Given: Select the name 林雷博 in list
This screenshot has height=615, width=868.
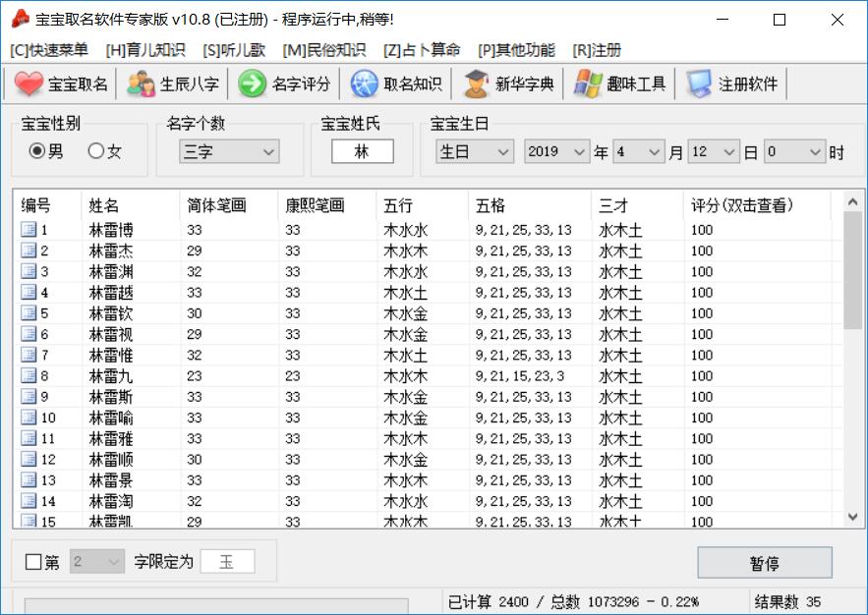Looking at the screenshot, I should [x=111, y=230].
